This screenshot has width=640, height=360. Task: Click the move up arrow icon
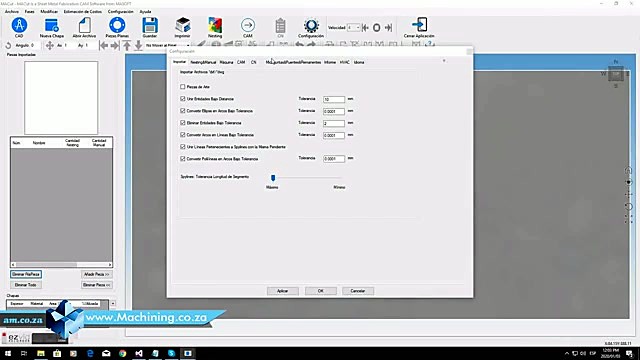pos(127,46)
